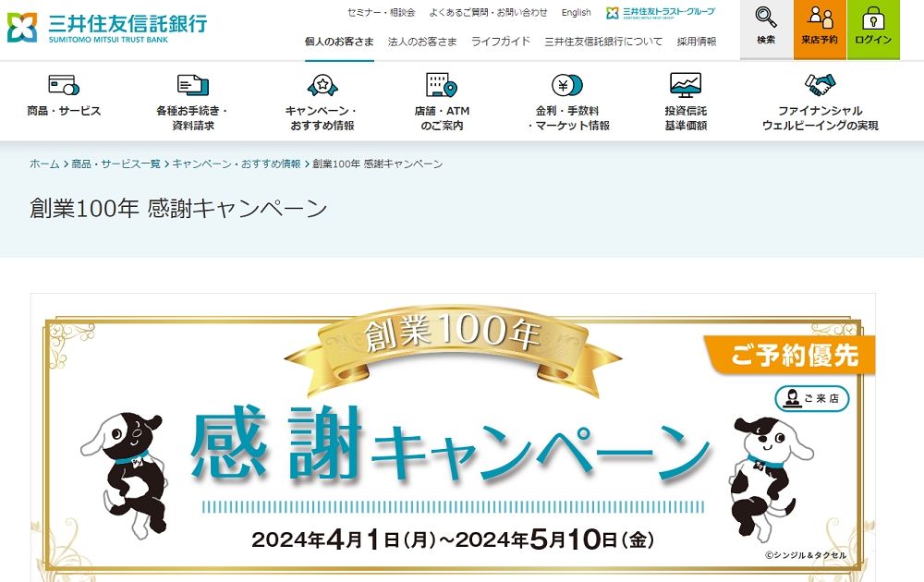Click the 商品・サービス card icon
924x582 pixels.
click(64, 85)
